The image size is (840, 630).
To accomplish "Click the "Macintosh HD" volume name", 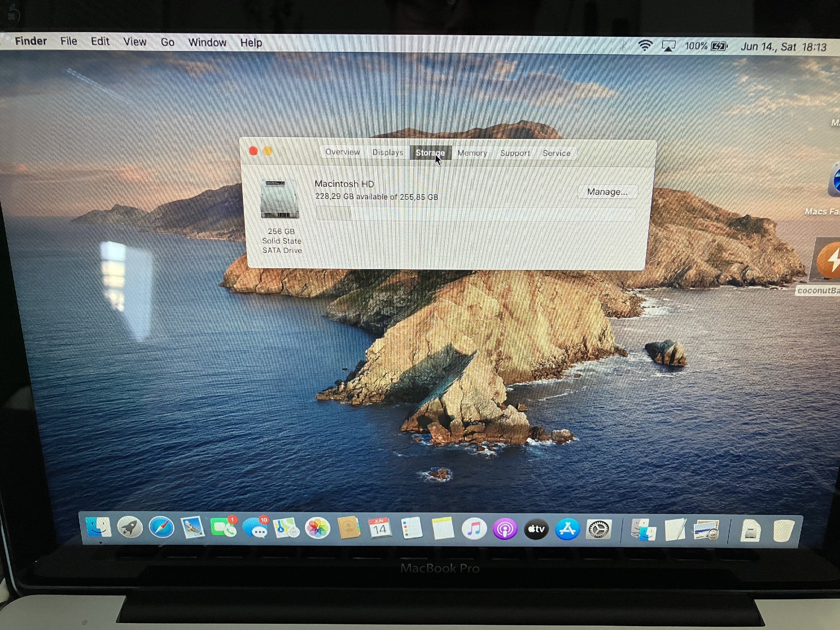I will point(344,184).
